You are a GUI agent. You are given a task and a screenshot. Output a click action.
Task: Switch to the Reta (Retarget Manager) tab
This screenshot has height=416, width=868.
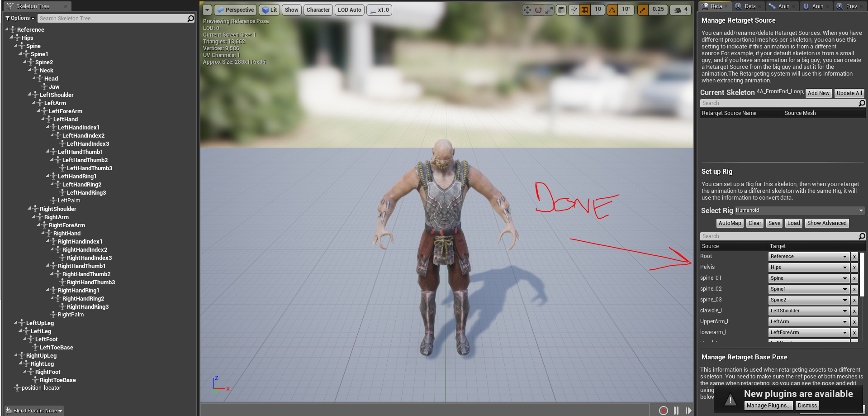coord(715,6)
